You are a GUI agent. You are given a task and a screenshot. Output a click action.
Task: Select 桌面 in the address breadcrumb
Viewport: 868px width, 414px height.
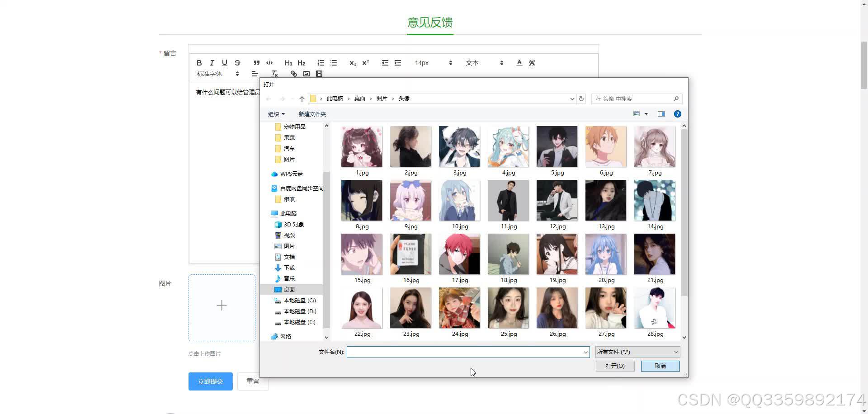click(x=359, y=99)
